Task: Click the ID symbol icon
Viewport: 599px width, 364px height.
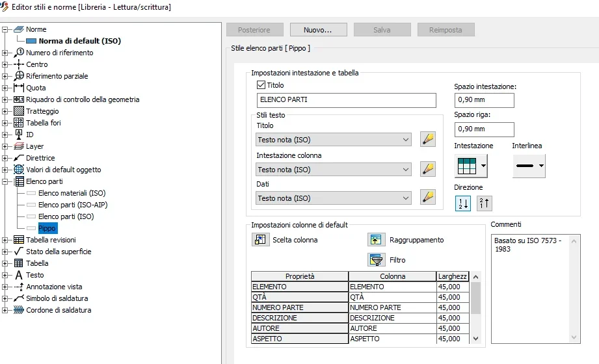Action: click(19, 135)
